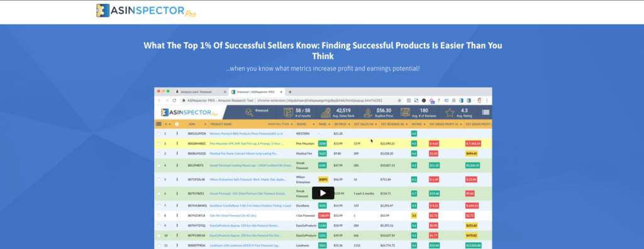Screen dimensions: 644x249
Task: Close the firewood | ASINspector PRO tab
Action: 281,92
